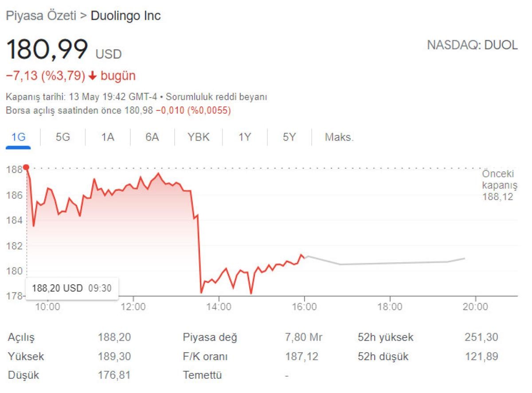Open the Piyasa Özeti breadcrumb link
This screenshot has width=532, height=393.
click(x=40, y=16)
